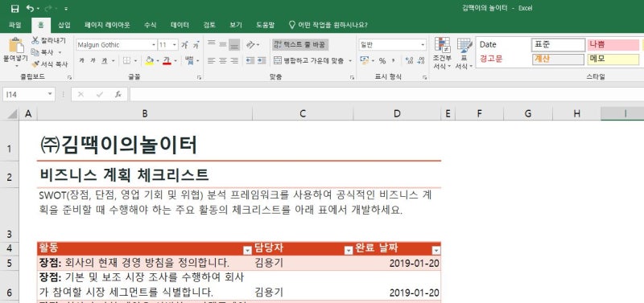Apply the borders icon
The height and width of the screenshot is (303, 644).
point(126,61)
